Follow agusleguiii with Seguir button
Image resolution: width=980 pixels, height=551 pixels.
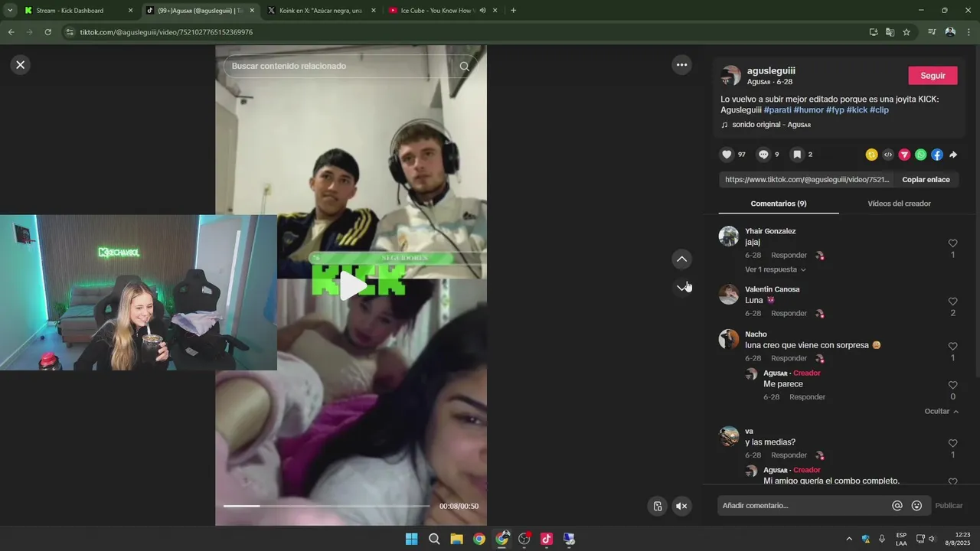click(933, 76)
